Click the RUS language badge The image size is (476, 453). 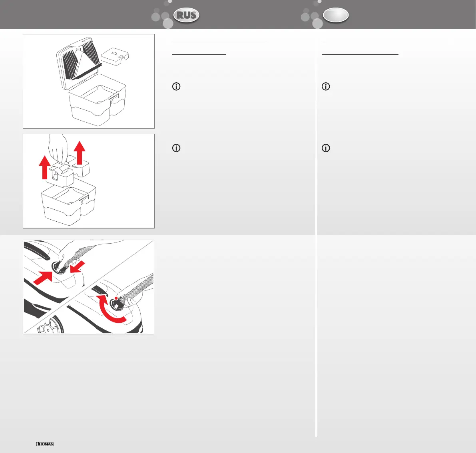tap(186, 15)
